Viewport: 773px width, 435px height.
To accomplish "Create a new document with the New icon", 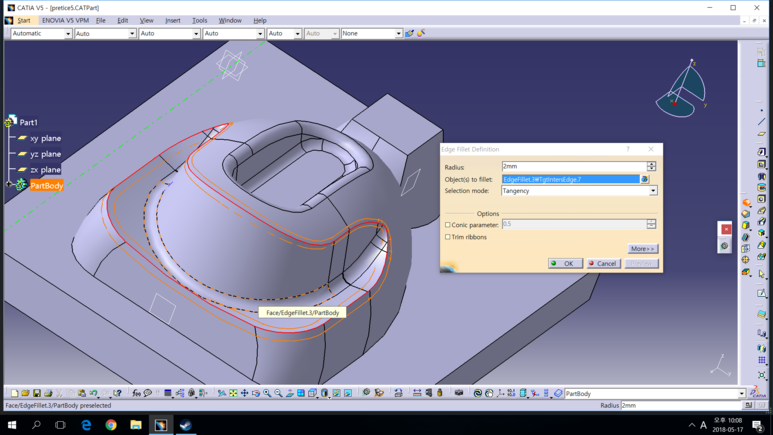I will click(x=14, y=393).
